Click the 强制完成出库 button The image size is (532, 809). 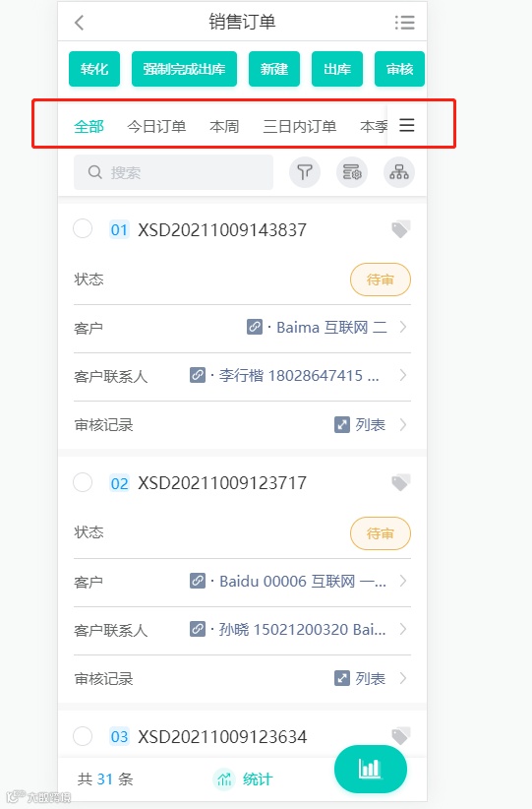click(x=184, y=69)
